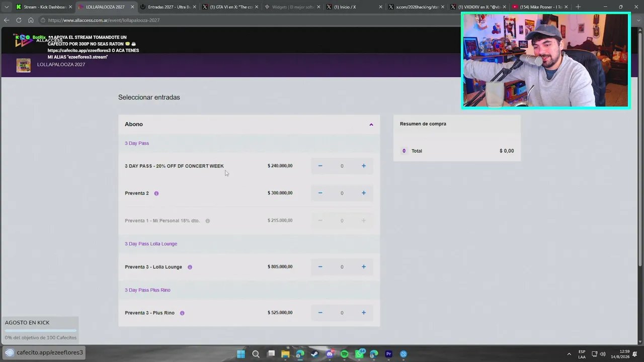Decrease Preventa 3 - Plus Rino quantity
Screen dimensions: 644x362
[320, 313]
